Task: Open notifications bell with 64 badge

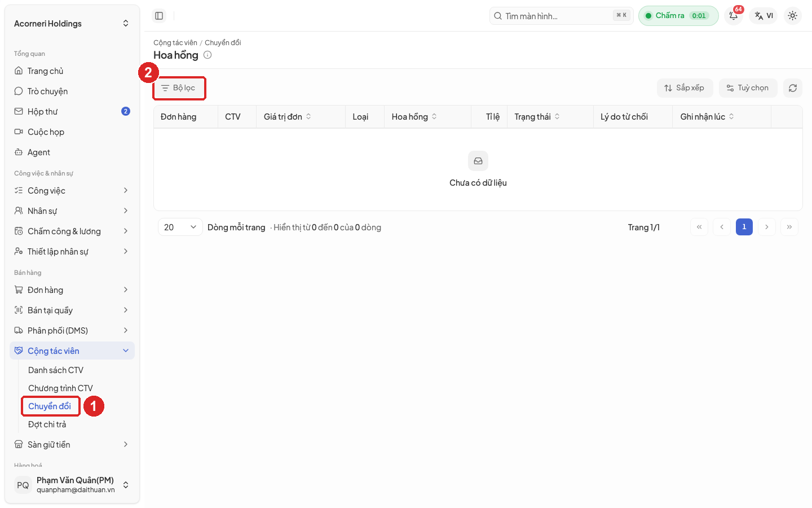Action: pyautogui.click(x=734, y=16)
